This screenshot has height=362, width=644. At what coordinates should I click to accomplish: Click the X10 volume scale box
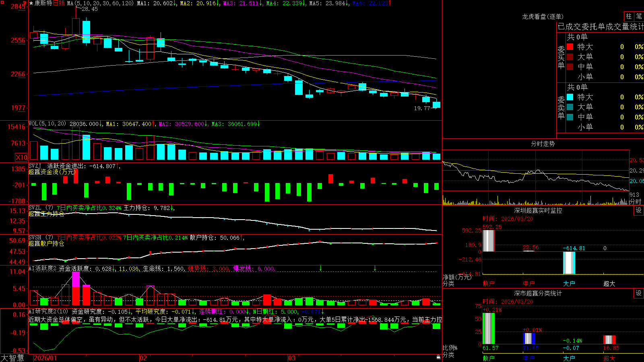pos(21,157)
